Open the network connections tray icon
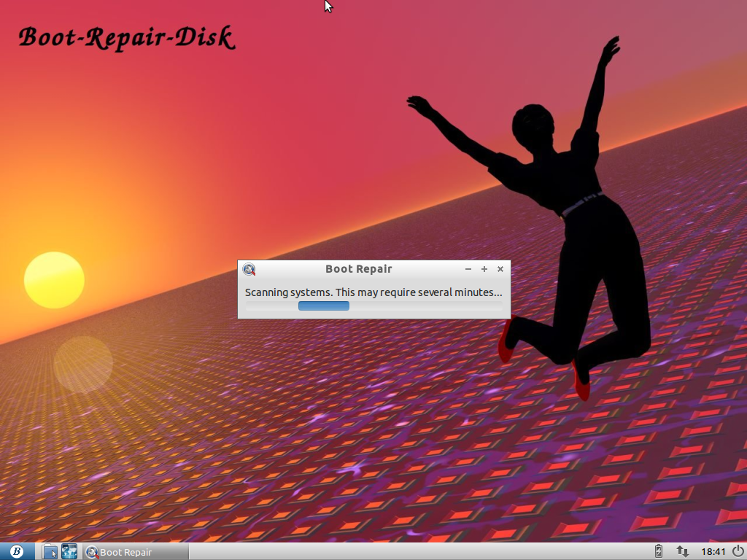This screenshot has height=560, width=747. click(682, 551)
